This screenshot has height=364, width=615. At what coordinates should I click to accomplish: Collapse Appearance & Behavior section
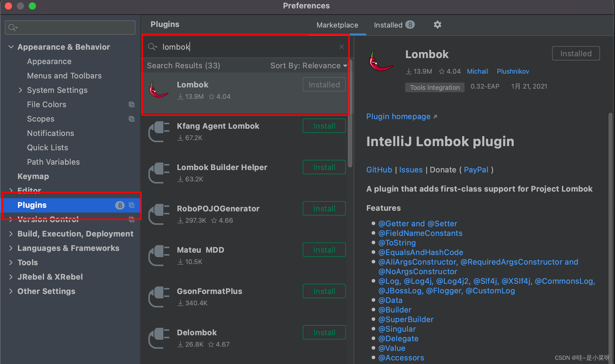coord(11,47)
